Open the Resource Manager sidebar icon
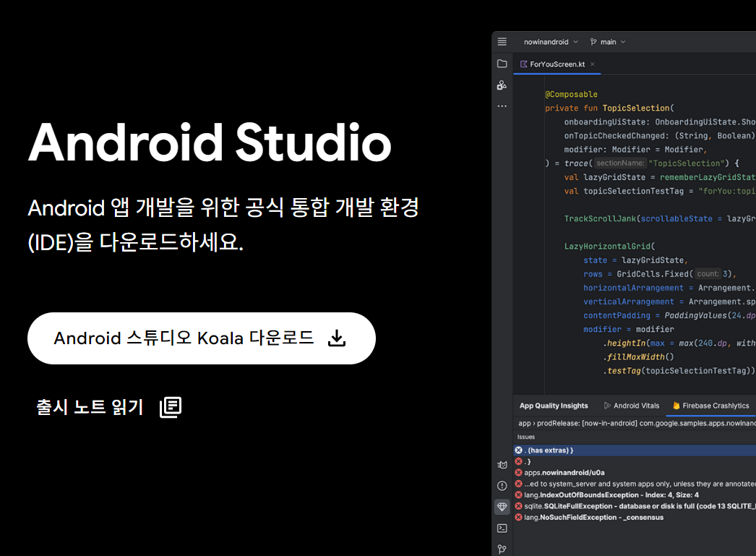The width and height of the screenshot is (756, 556). pos(502,85)
